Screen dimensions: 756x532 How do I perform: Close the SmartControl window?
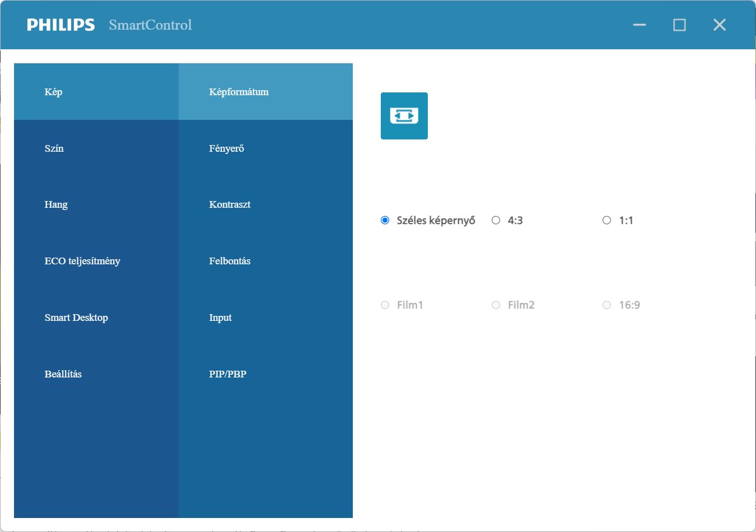[720, 25]
